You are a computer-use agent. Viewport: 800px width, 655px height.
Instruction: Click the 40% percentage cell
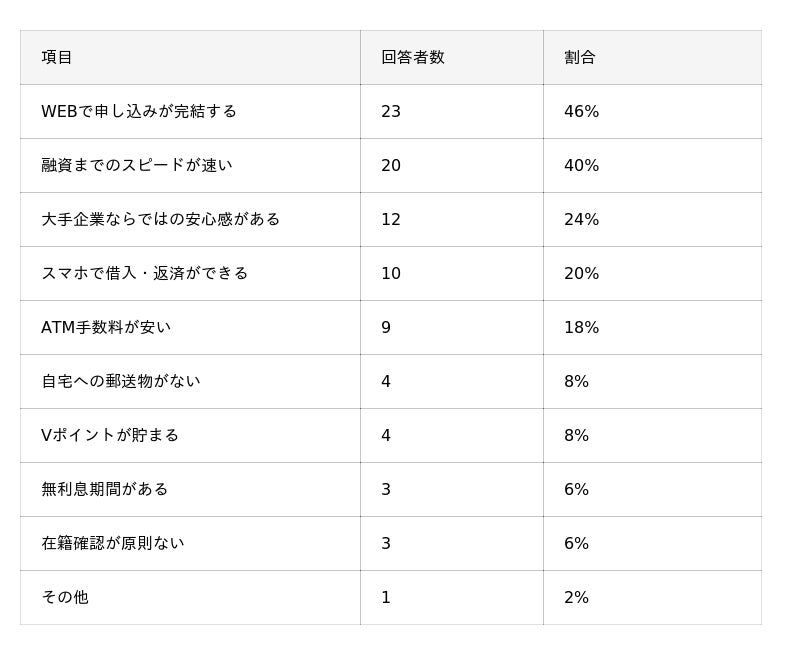pos(581,165)
